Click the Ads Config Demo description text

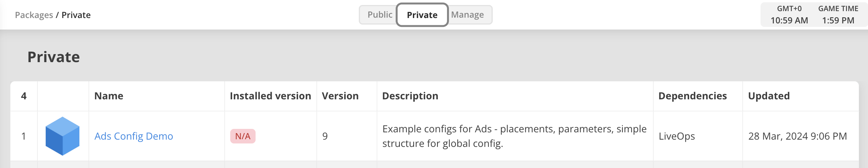click(x=514, y=136)
